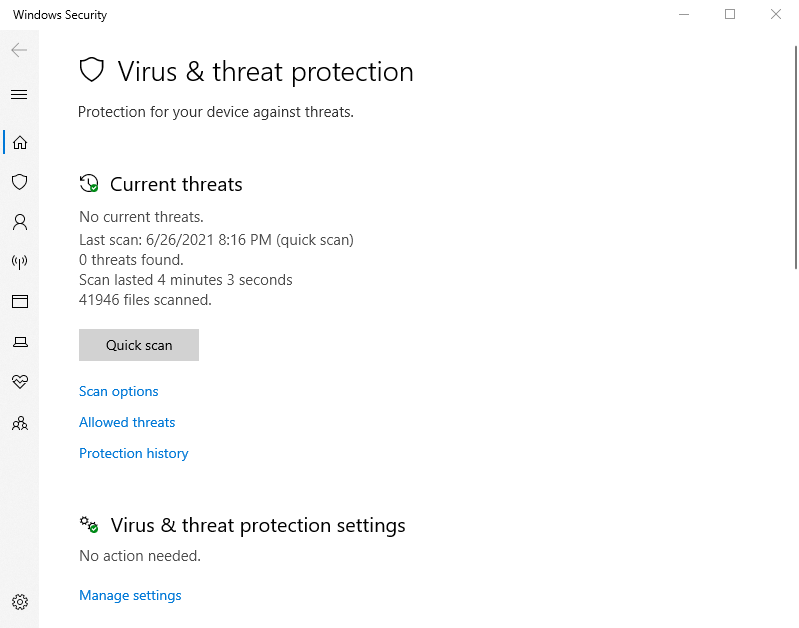Open Virus & threat protection shield icon

pyautogui.click(x=19, y=182)
